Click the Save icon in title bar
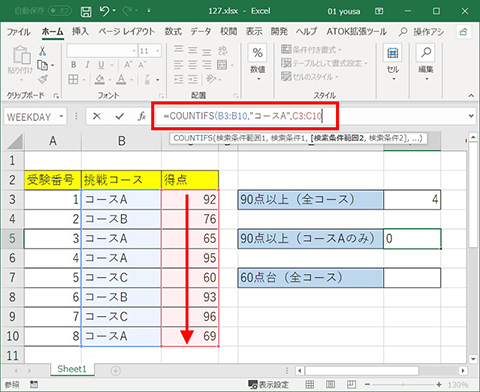This screenshot has height=392, width=480. click(x=86, y=12)
